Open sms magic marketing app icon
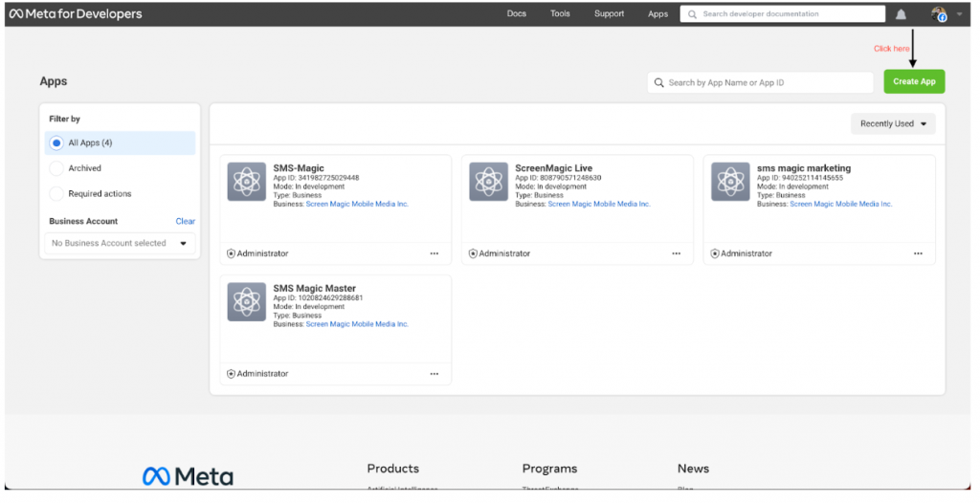The width and height of the screenshot is (980, 503). pyautogui.click(x=730, y=182)
